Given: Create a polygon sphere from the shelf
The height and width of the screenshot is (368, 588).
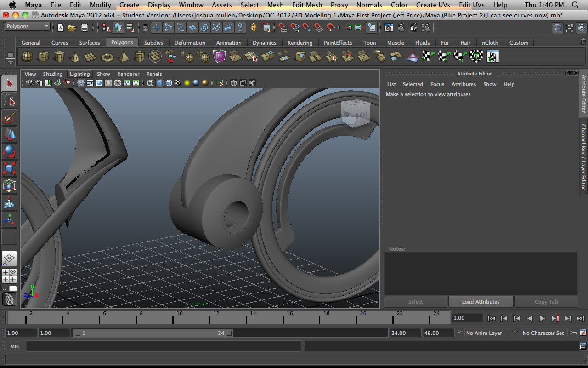Looking at the screenshot, I should point(27,56).
